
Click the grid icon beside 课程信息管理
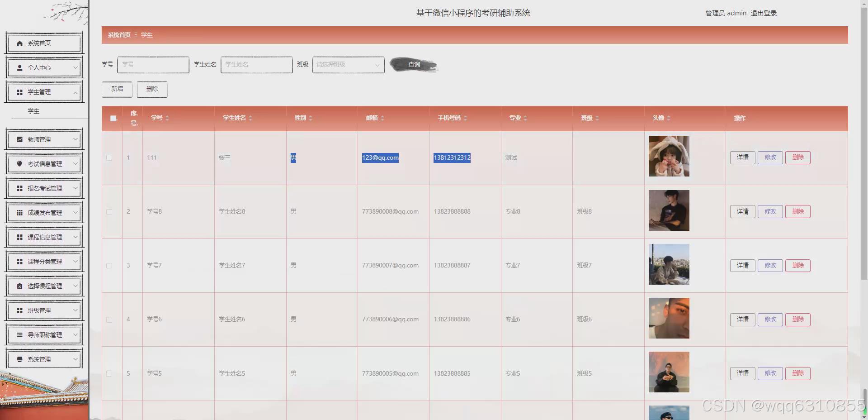(19, 237)
